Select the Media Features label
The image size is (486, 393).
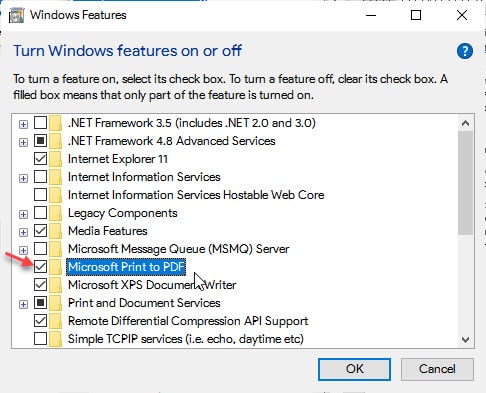[108, 231]
